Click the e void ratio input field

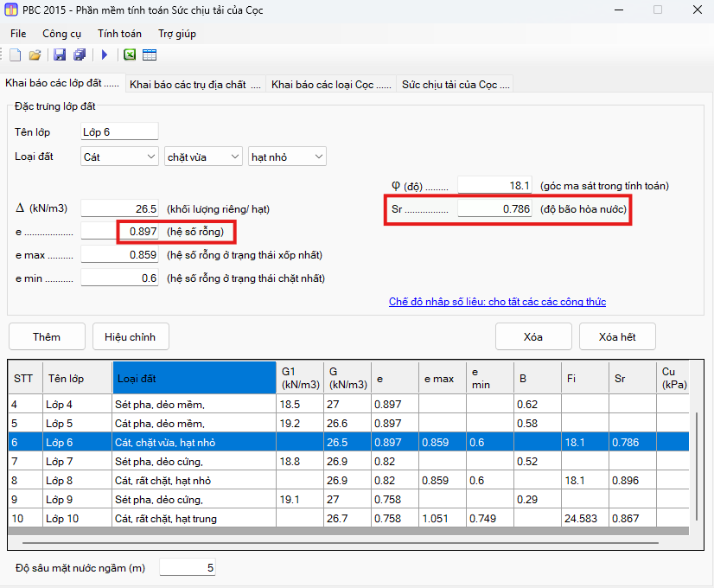(x=120, y=232)
